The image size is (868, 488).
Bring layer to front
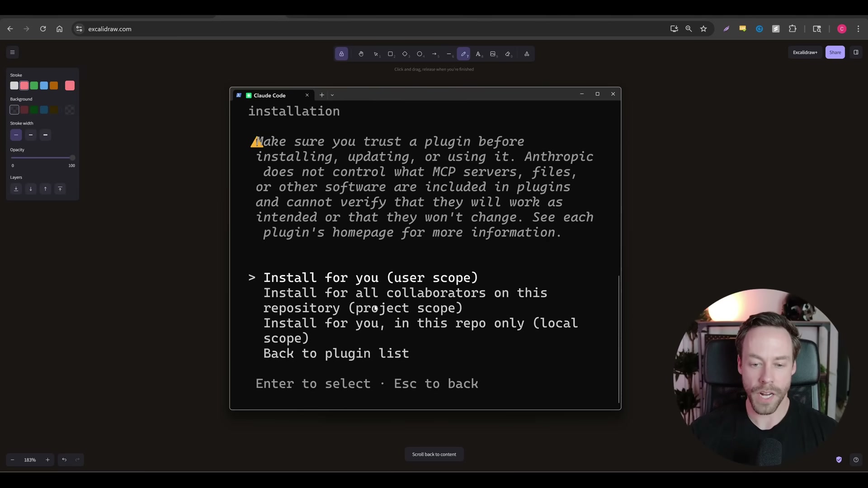60,189
